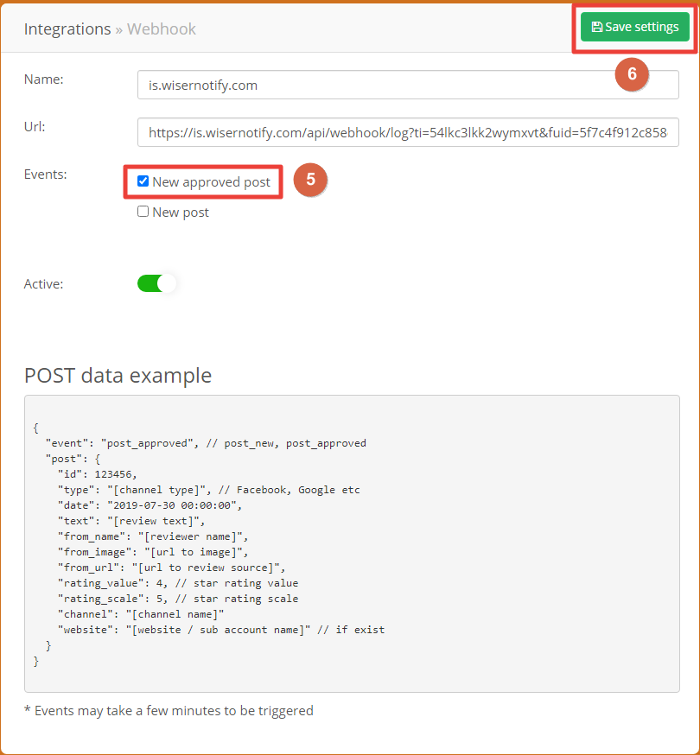
Task: Click the "Name:" field label
Action: point(44,79)
